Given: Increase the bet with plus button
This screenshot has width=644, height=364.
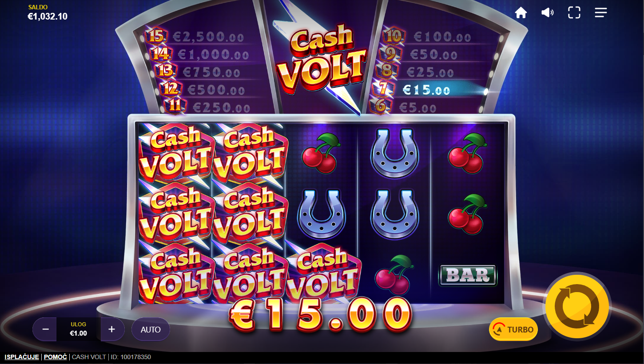Looking at the screenshot, I should 112,329.
